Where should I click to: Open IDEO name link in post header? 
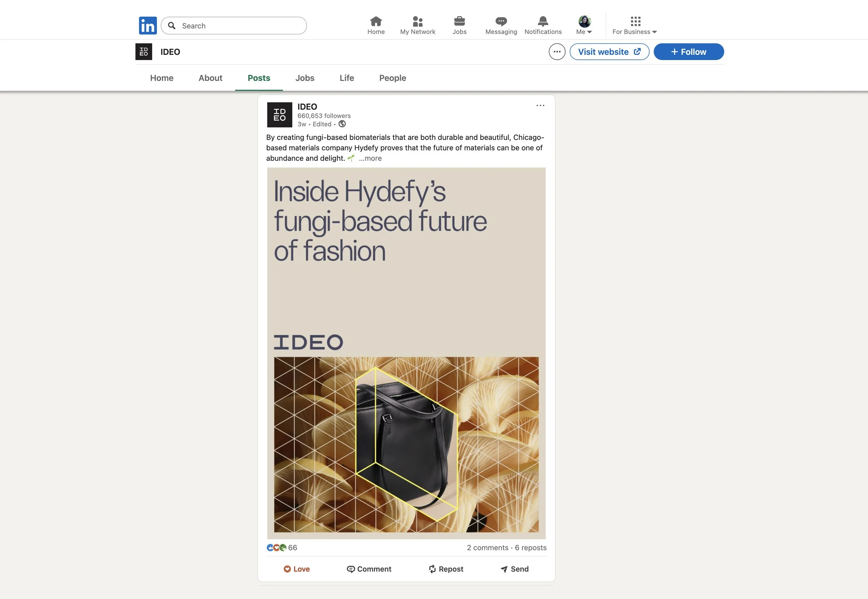pos(307,107)
